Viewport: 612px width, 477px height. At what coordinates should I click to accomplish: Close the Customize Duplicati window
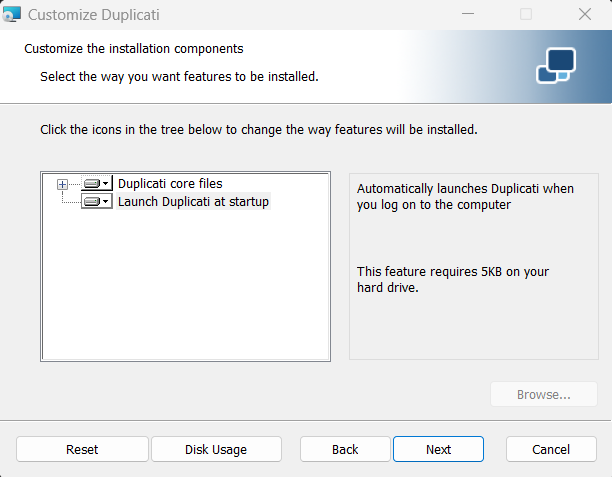point(585,14)
